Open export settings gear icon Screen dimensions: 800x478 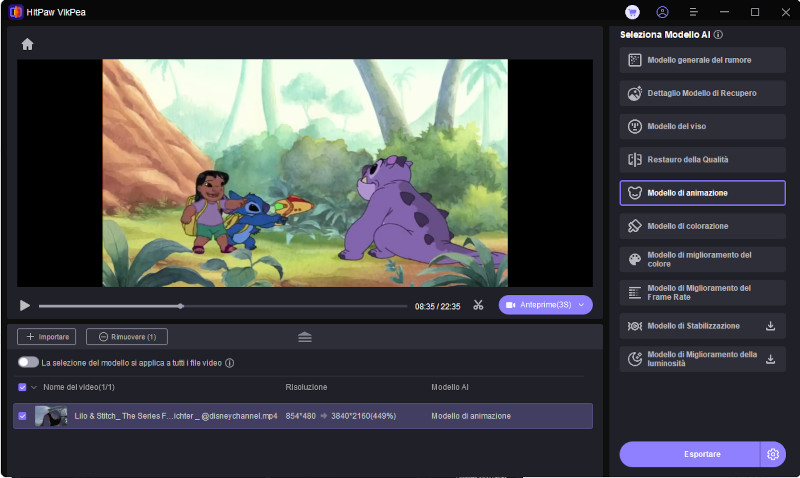[x=773, y=454]
